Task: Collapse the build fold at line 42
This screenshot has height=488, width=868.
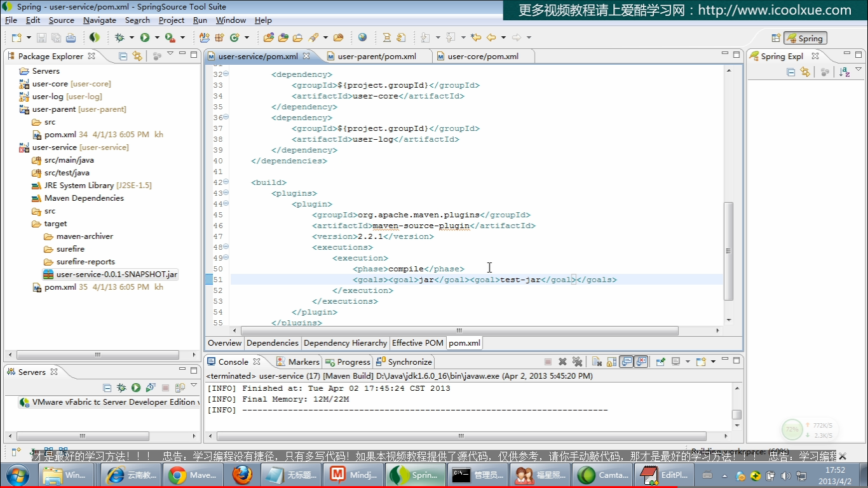Action: coord(226,182)
